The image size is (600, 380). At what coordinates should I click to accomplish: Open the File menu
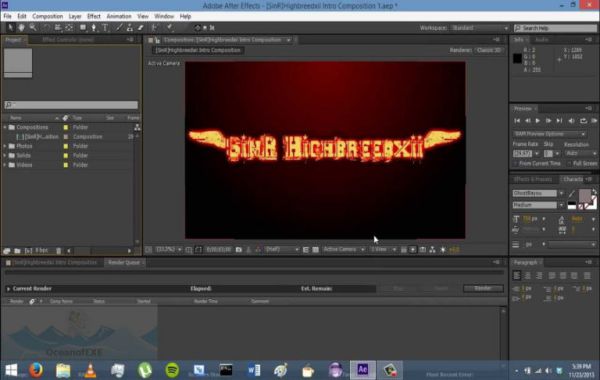click(x=7, y=16)
